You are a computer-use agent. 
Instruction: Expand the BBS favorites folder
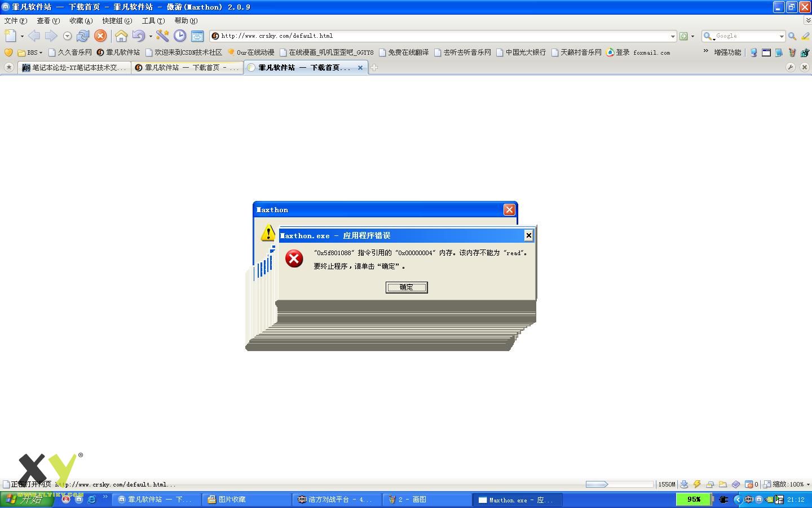(x=30, y=52)
